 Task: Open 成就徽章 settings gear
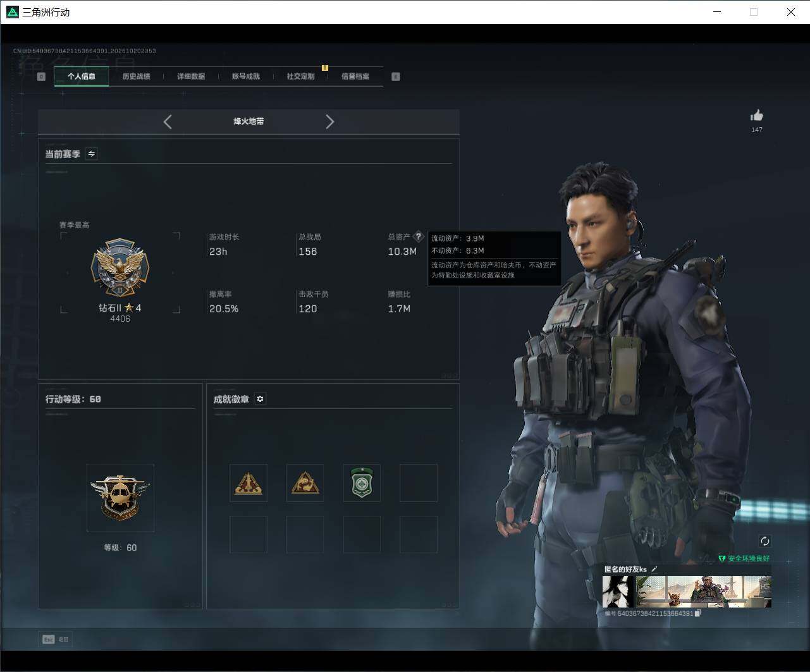(x=260, y=399)
